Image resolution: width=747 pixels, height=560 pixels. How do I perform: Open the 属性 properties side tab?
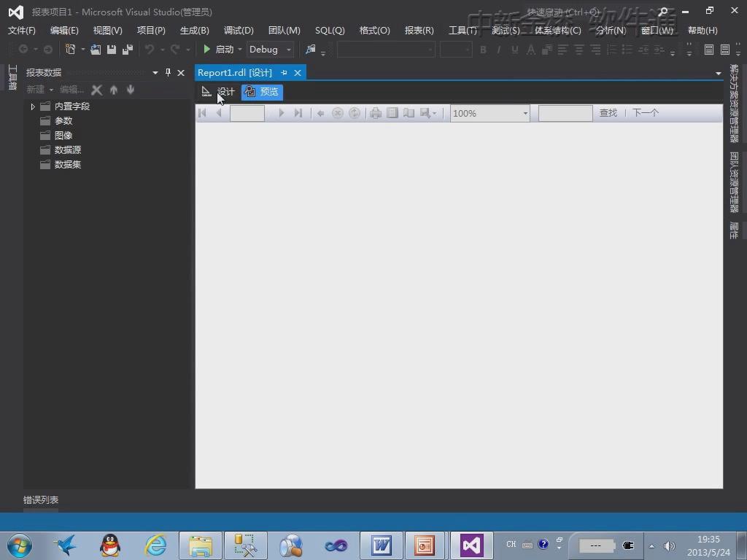pyautogui.click(x=734, y=230)
